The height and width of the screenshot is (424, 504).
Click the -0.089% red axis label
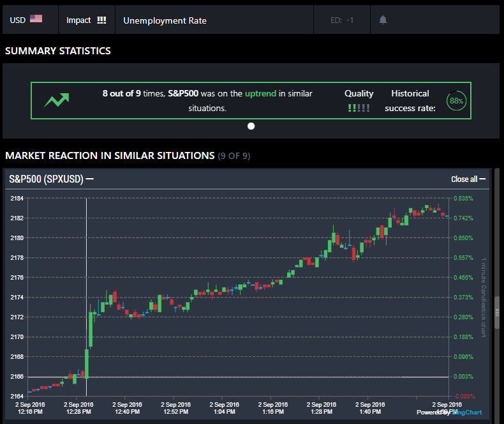click(464, 397)
